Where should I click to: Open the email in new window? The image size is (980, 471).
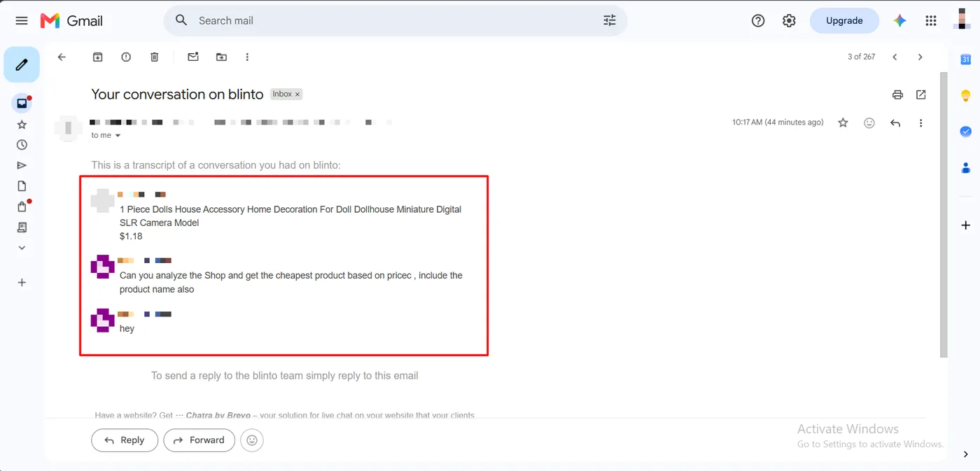(921, 94)
